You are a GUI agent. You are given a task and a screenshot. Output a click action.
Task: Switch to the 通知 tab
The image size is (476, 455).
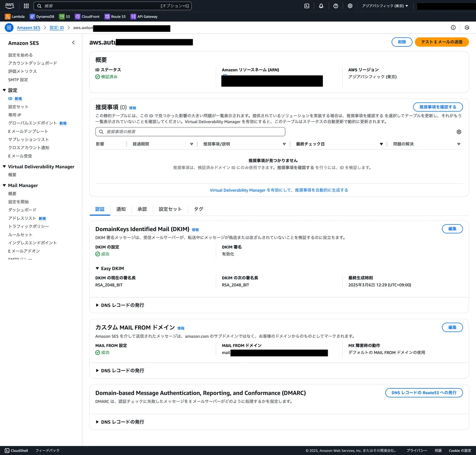click(121, 209)
